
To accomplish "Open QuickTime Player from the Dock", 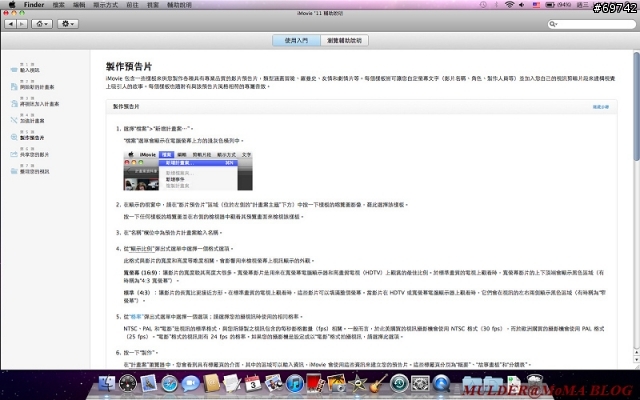I will [x=441, y=384].
